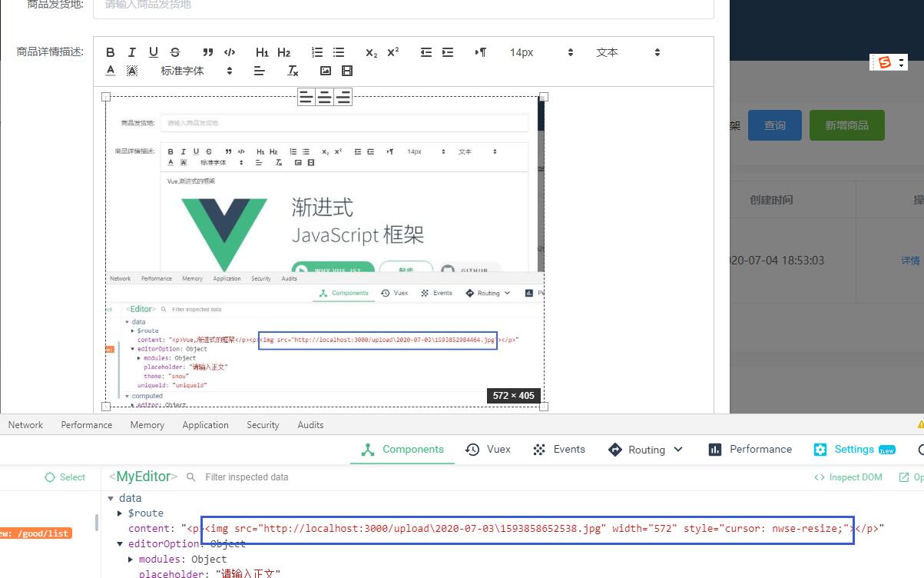Viewport: 924px width, 578px height.
Task: Click the 新增商品 button
Action: coord(846,124)
